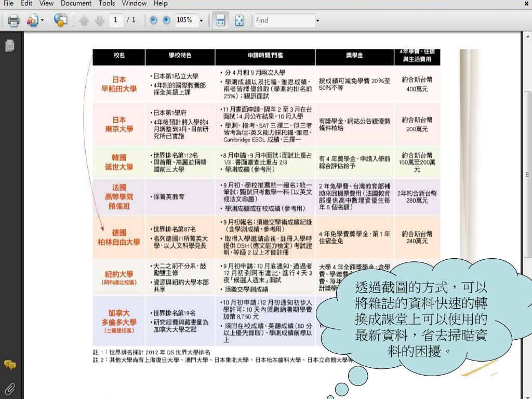Open the Pages panel in sidebar
This screenshot has height=399, width=532.
[10, 46]
